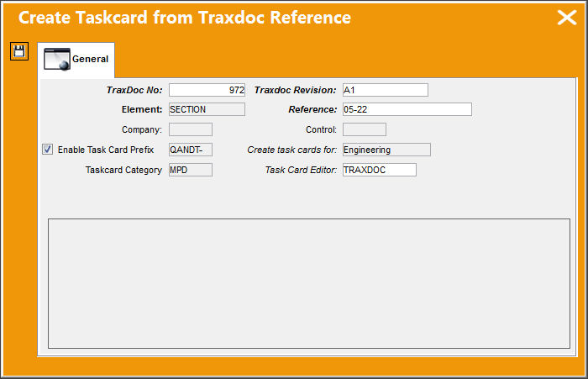The width and height of the screenshot is (588, 379).
Task: Open Create task cards for Engineering field
Action: [386, 150]
